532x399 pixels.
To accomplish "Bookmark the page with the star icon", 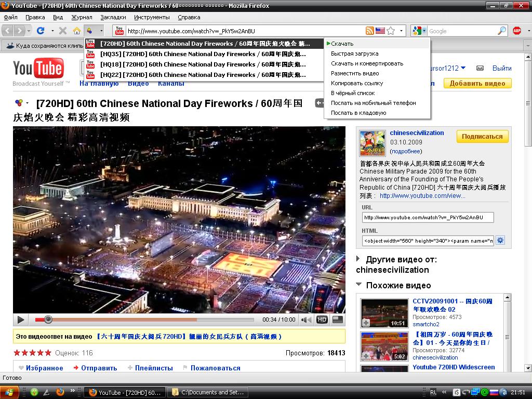I will [391, 31].
